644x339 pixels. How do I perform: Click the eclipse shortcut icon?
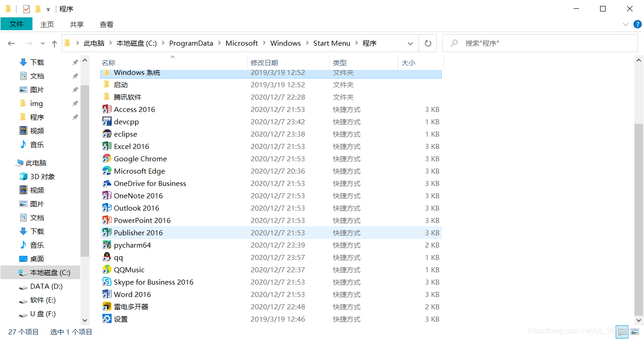(x=107, y=134)
